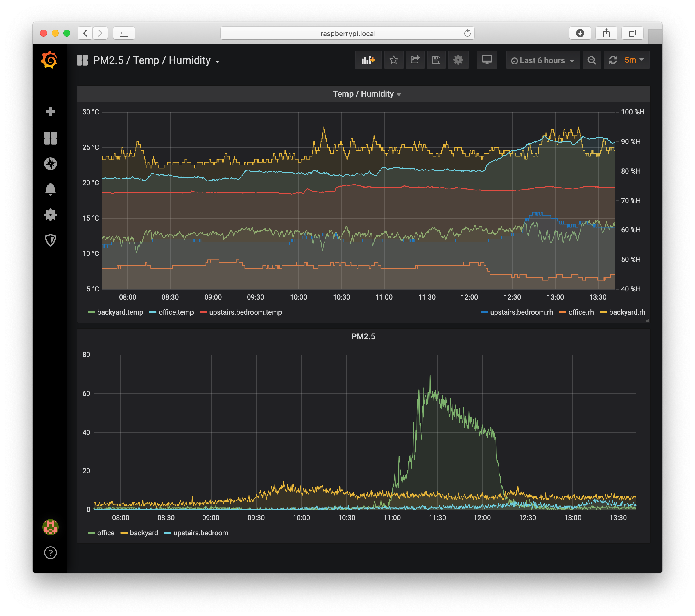The height and width of the screenshot is (616, 695).
Task: Open dashboard settings gear in toolbar
Action: coord(458,60)
